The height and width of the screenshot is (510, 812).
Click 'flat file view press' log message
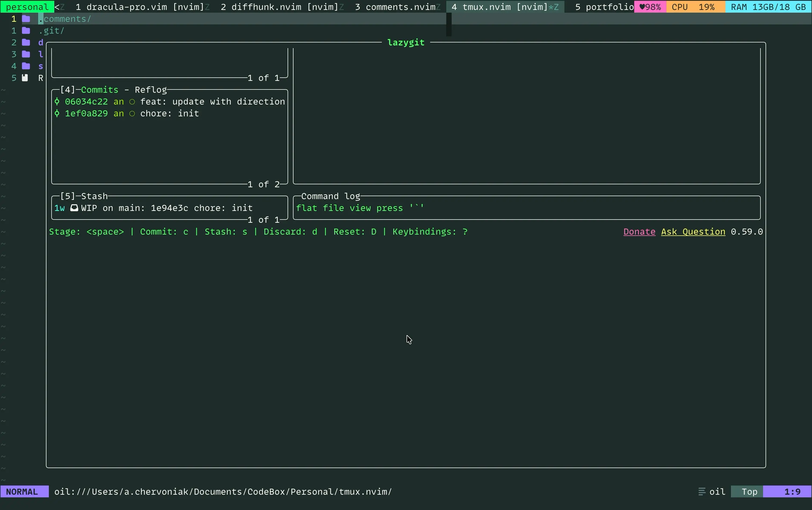pos(360,208)
